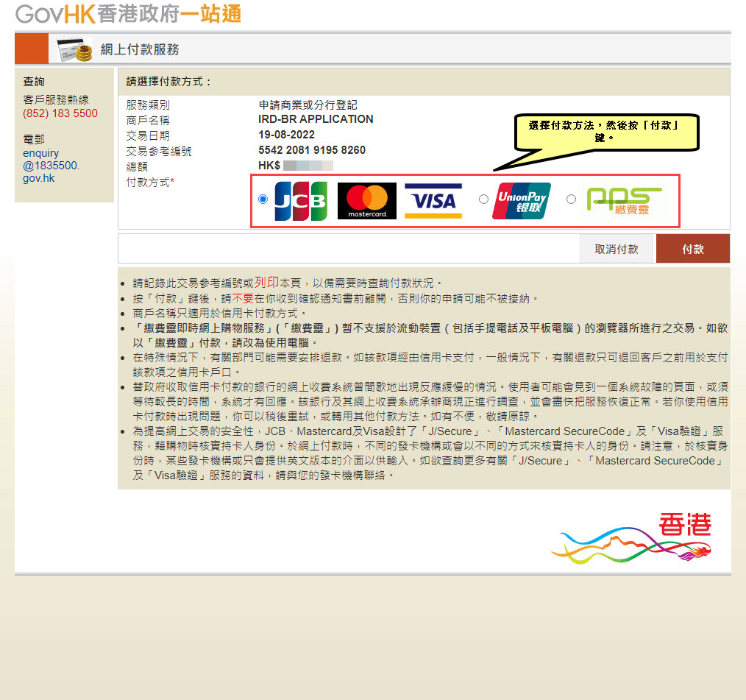Choose the PPS radio button

pos(571,199)
